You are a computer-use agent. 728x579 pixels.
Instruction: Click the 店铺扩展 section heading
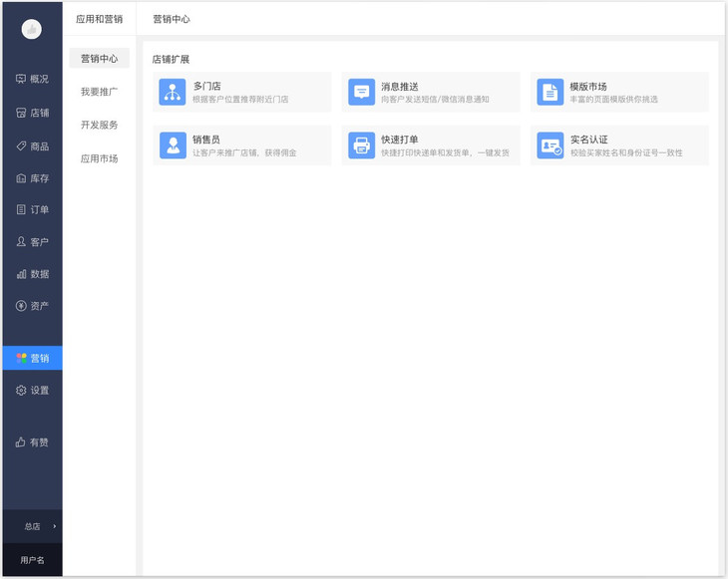point(171,60)
